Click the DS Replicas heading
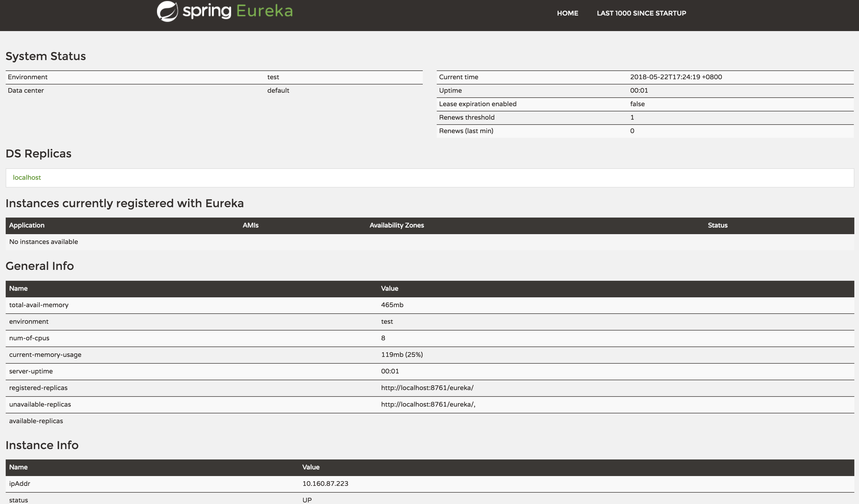Screen dimensions: 859x504 point(39,154)
